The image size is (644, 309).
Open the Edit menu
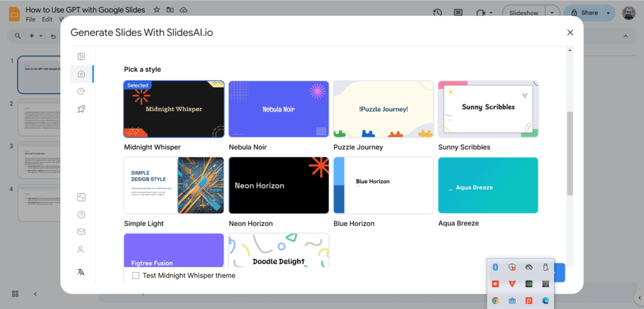pos(47,19)
